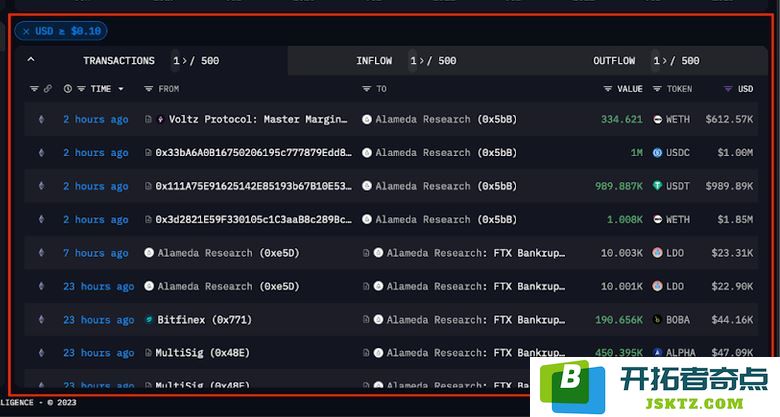Open the TIME column filter
Image resolution: width=780 pixels, height=417 pixels.
(x=81, y=89)
